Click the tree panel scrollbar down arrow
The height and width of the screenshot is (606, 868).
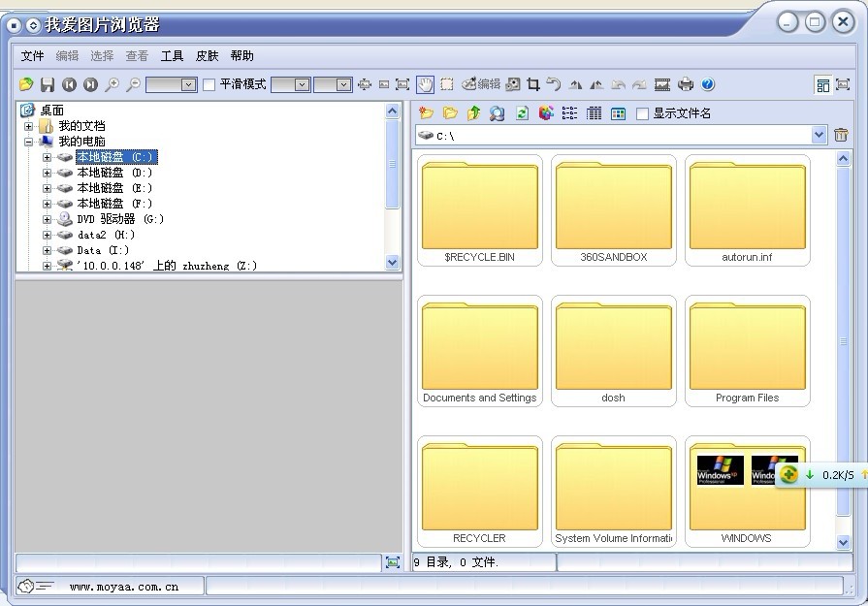(x=393, y=262)
